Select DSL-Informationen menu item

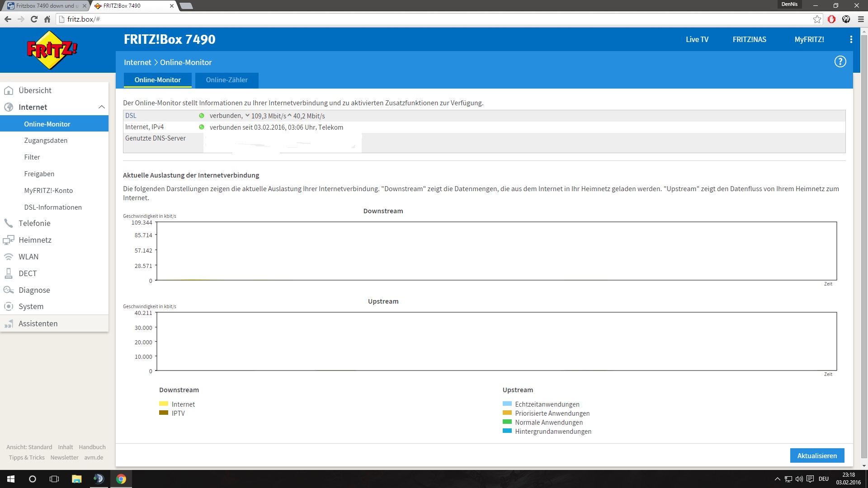point(53,207)
